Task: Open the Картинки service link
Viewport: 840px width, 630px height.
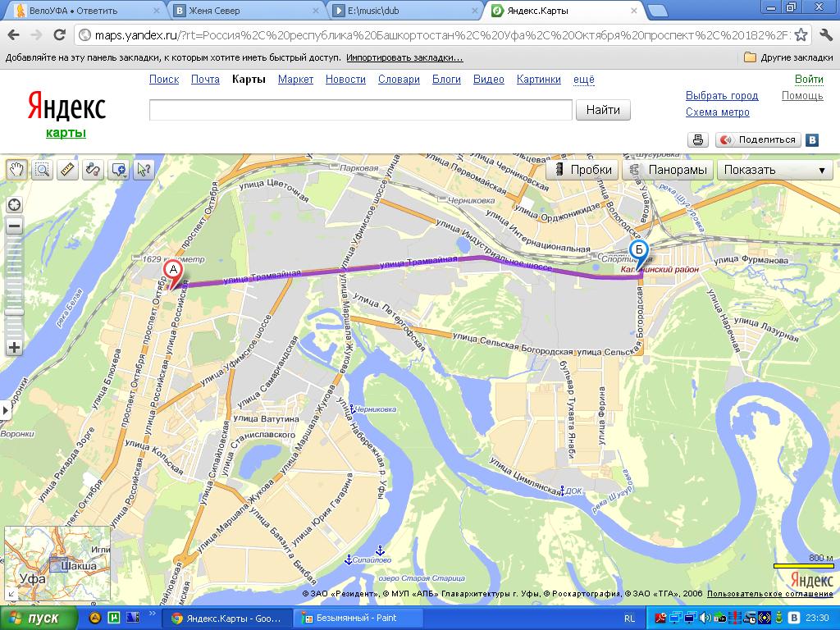Action: point(539,80)
